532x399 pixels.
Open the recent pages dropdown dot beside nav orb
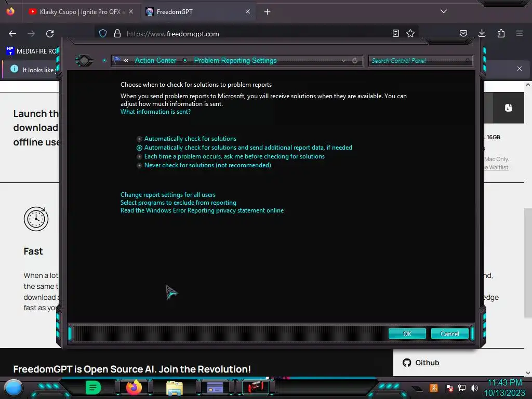point(104,61)
